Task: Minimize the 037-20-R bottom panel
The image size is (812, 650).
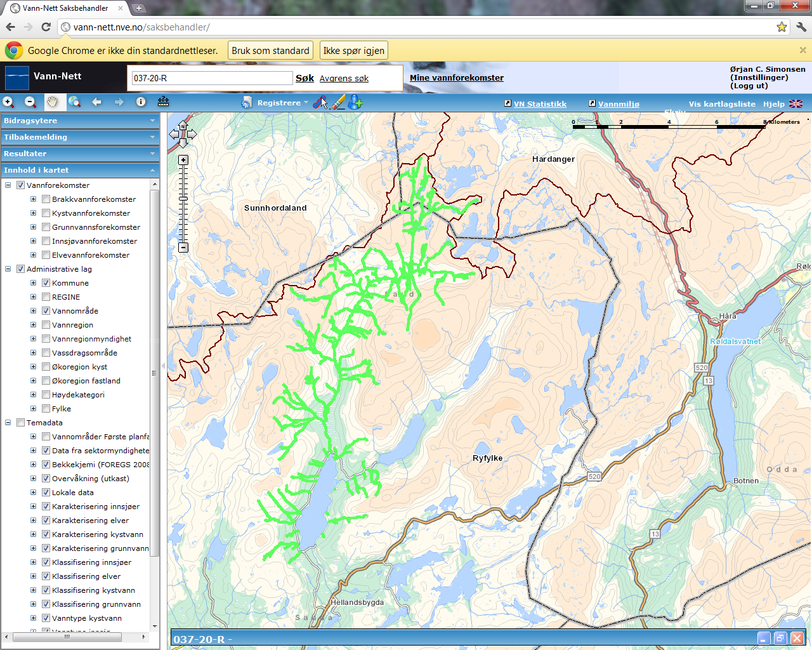Action: tap(764, 639)
